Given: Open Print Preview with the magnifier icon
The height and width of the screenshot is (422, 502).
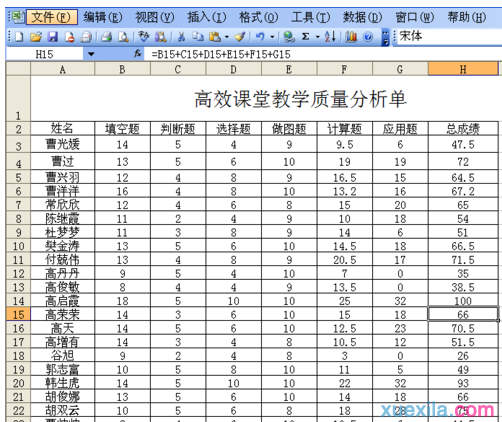Looking at the screenshot, I should [x=124, y=37].
